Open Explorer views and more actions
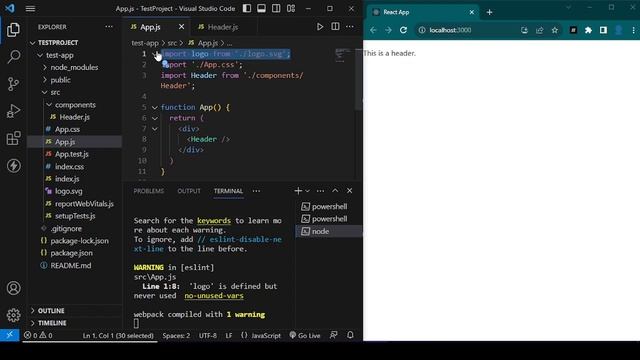 pyautogui.click(x=109, y=27)
